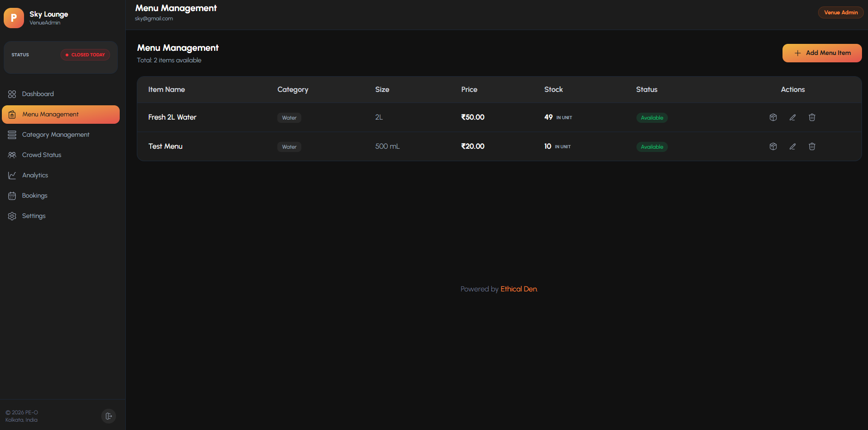The width and height of the screenshot is (868, 430).
Task: Edit the Test Menu item
Action: tap(793, 146)
